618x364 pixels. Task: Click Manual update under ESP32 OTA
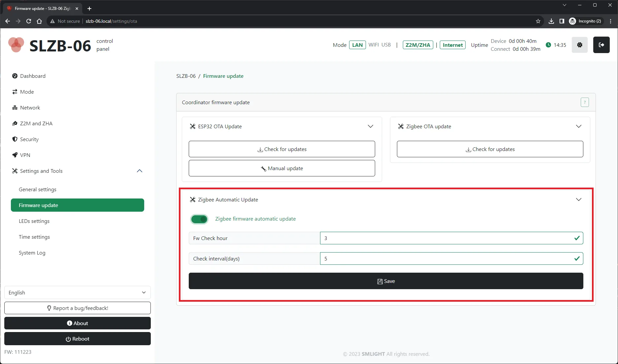coord(281,168)
